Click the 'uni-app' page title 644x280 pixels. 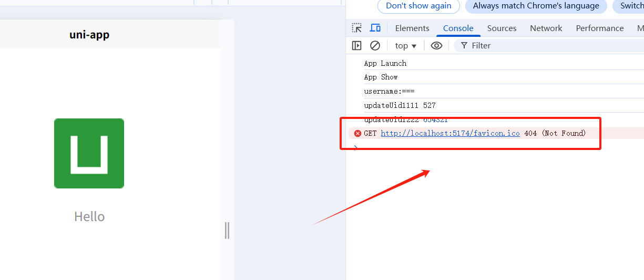coord(89,35)
